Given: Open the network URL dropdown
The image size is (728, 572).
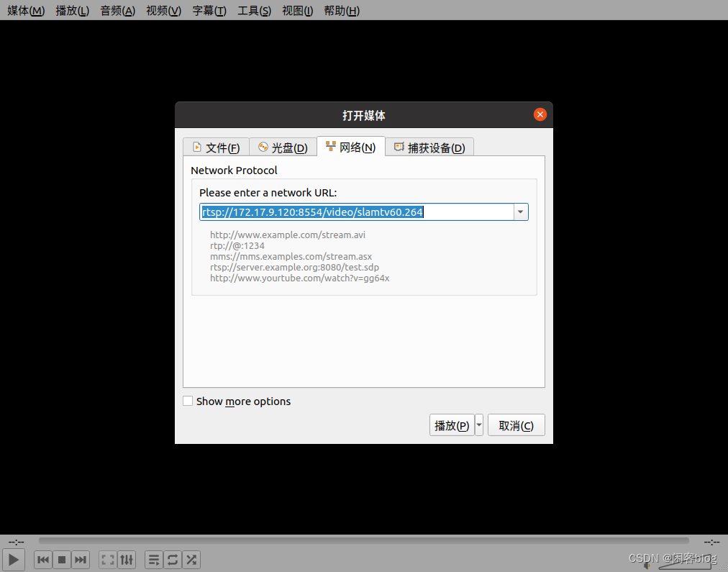Looking at the screenshot, I should [x=520, y=212].
